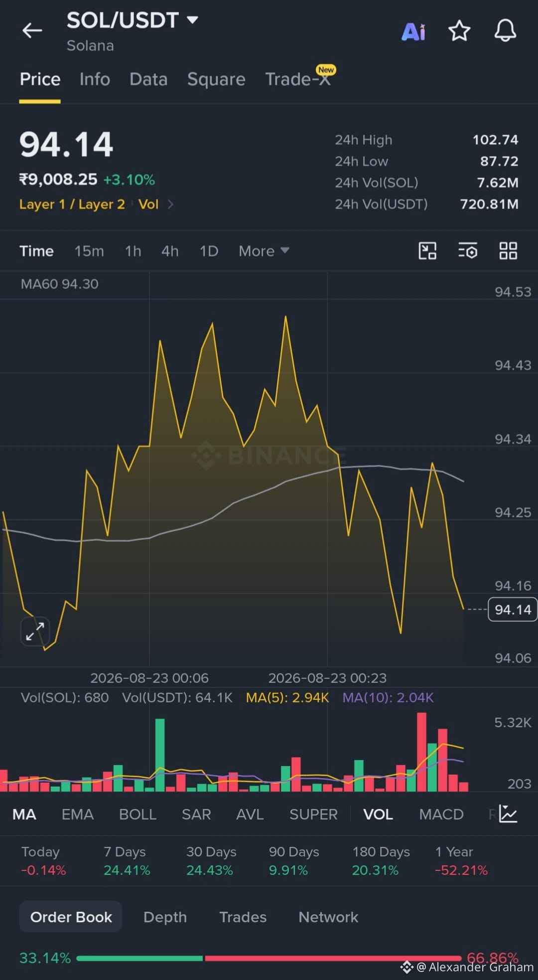The height and width of the screenshot is (980, 538).
Task: Toggle the EMA indicator
Action: (x=78, y=815)
